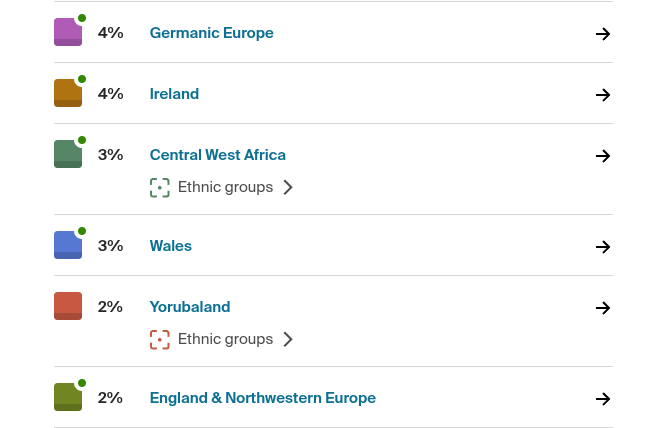Click the Wales row arrow icon
Viewport: 666px width, 428px height.
click(603, 247)
